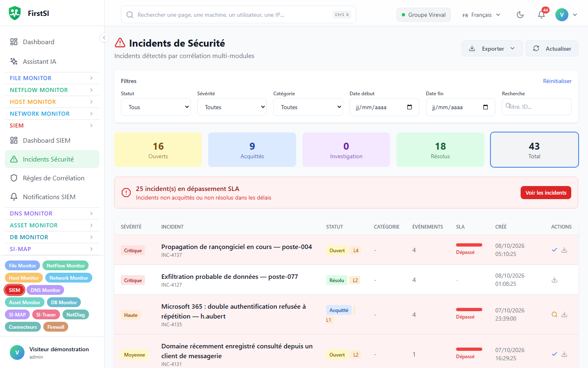Select the Groupe Vireval tenant button
This screenshot has width=588, height=368.
[423, 15]
